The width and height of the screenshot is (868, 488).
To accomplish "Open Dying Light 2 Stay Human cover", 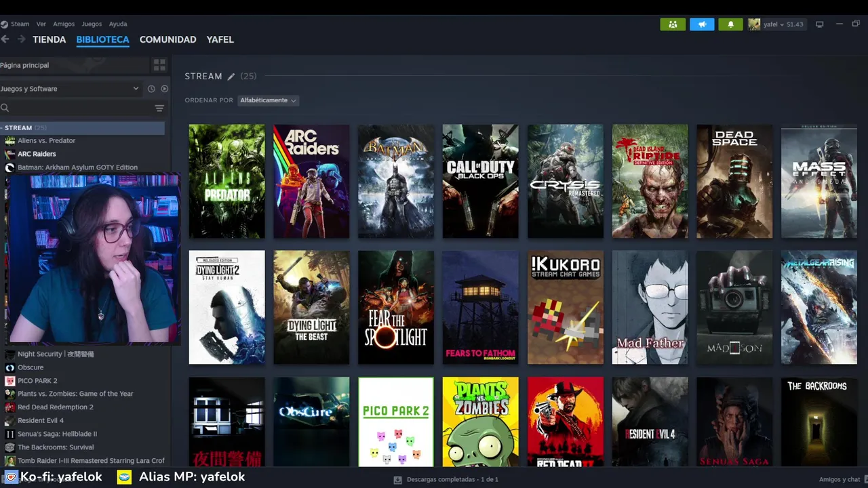I will pos(226,308).
